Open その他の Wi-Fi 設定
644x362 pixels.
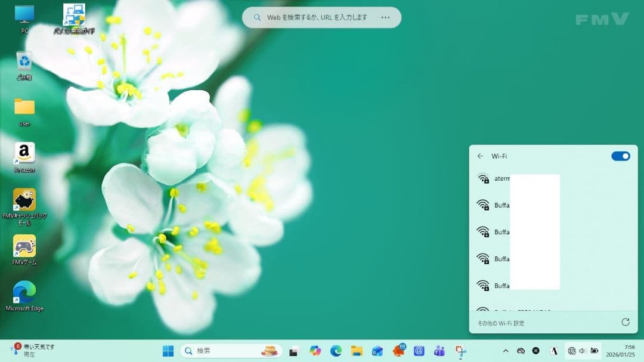[x=500, y=323]
